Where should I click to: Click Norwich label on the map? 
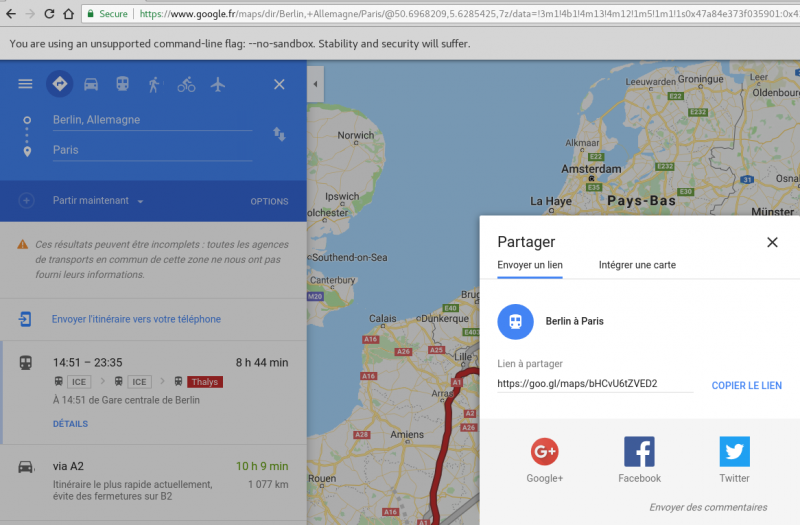356,135
